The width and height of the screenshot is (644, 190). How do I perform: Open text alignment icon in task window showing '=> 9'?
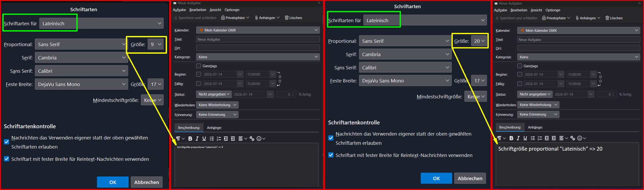click(242, 139)
